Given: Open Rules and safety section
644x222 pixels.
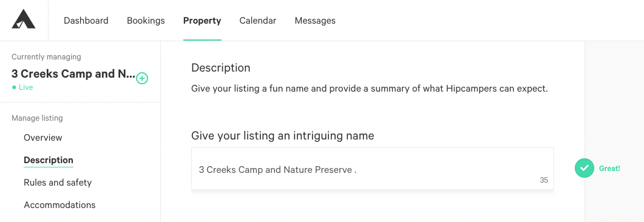Looking at the screenshot, I should (x=58, y=182).
